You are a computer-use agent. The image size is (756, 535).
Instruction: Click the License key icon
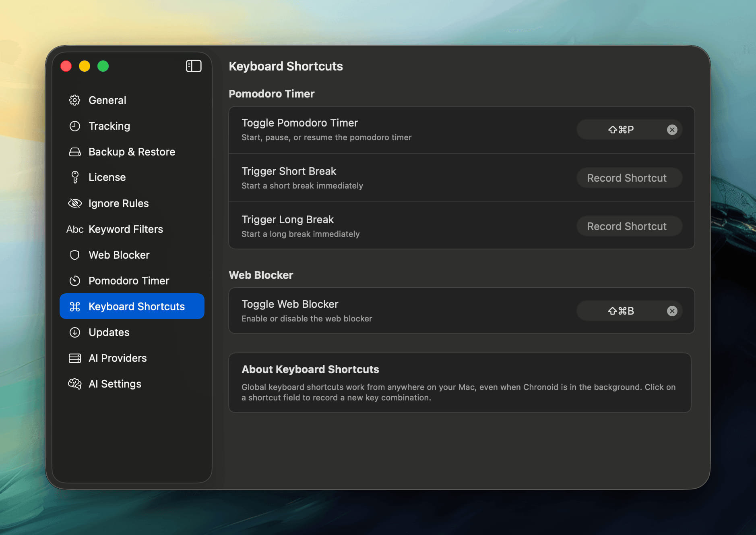click(x=75, y=177)
